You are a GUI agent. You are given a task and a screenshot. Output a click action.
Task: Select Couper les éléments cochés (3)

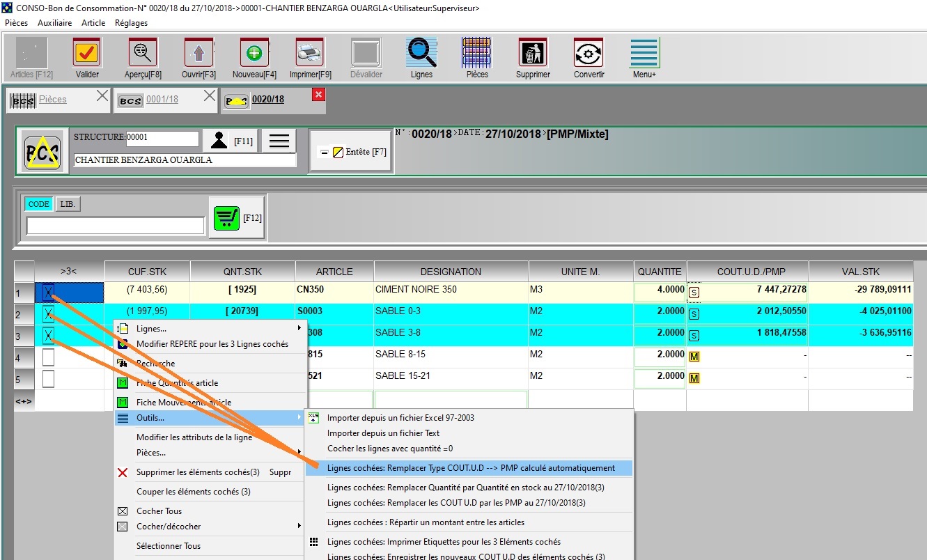click(194, 492)
